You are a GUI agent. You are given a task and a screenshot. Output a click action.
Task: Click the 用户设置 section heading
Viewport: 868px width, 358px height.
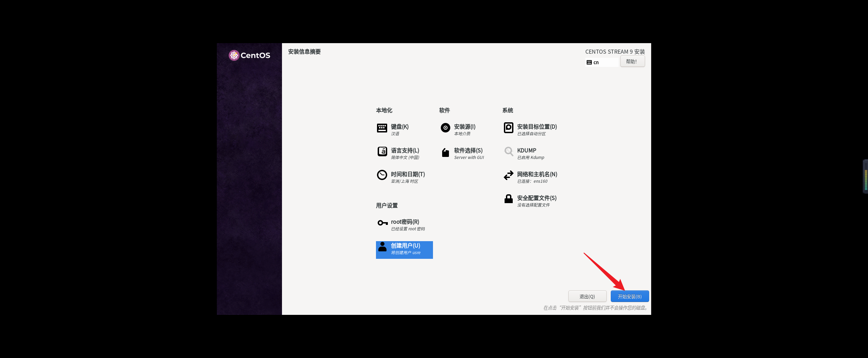tap(386, 205)
